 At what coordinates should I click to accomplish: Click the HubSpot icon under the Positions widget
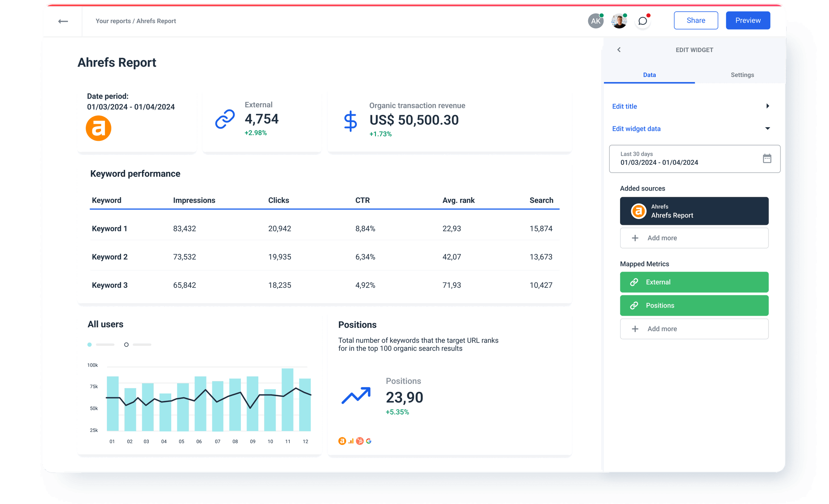coord(360,441)
